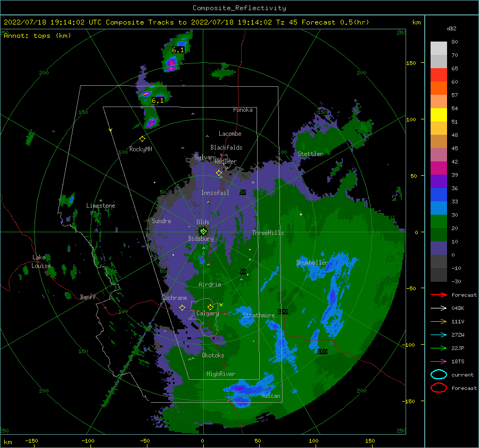Click the RockyMH label
479x448 pixels.
coord(141,149)
